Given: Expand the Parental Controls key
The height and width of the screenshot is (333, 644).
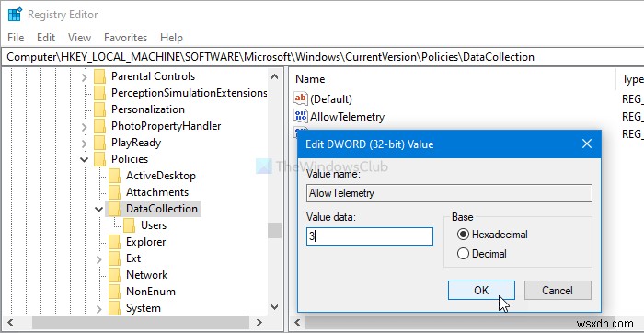Looking at the screenshot, I should (85, 76).
